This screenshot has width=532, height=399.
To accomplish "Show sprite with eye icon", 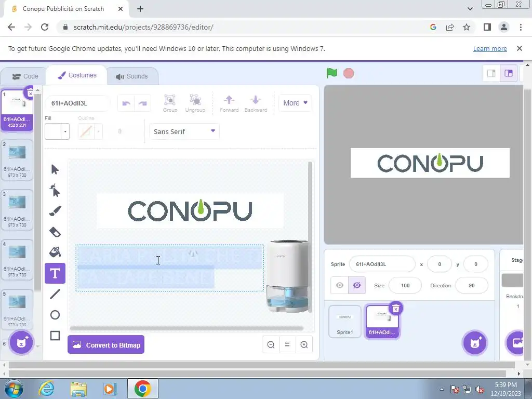I will click(x=339, y=285).
